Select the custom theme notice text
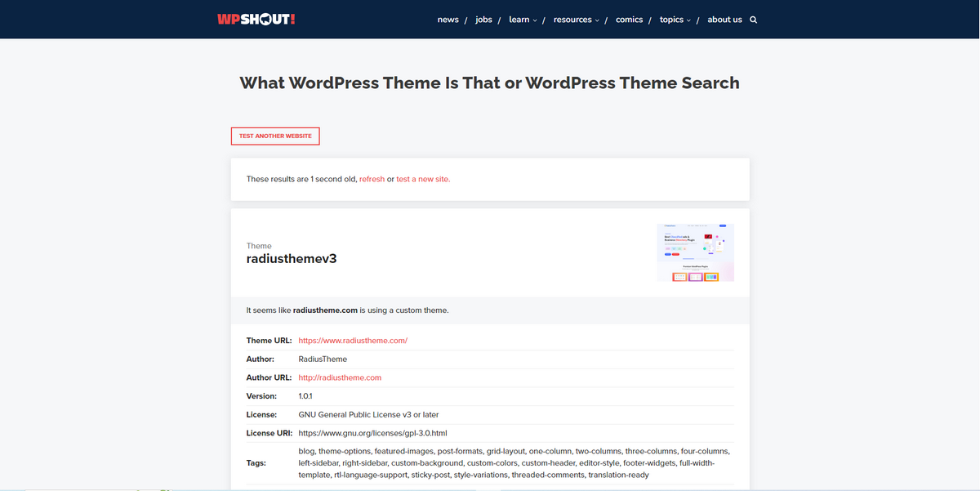This screenshot has height=491, width=980. click(347, 310)
